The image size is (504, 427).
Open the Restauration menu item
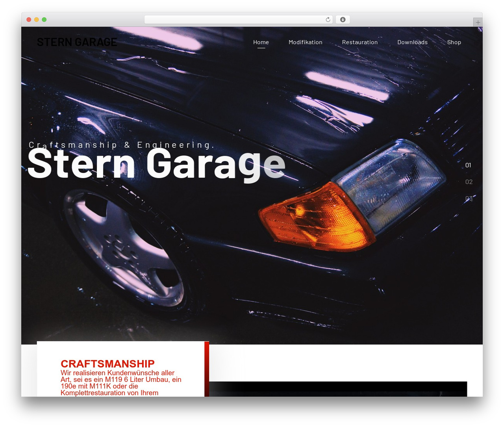click(360, 42)
